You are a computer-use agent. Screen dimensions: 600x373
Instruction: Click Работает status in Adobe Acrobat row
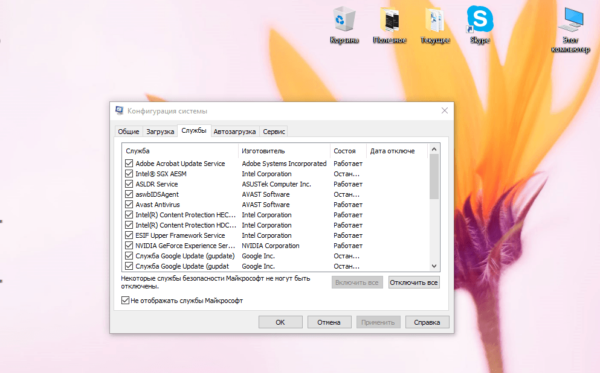coord(348,163)
